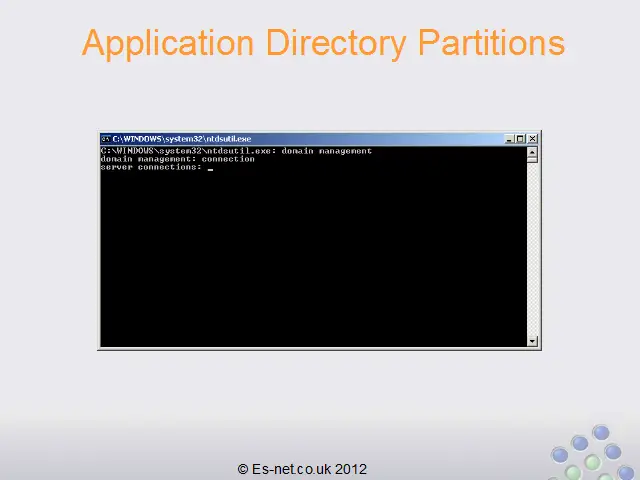Screen dimensions: 640x480
Task: Click the console vertical scrollbar thumb
Action: coord(532,160)
